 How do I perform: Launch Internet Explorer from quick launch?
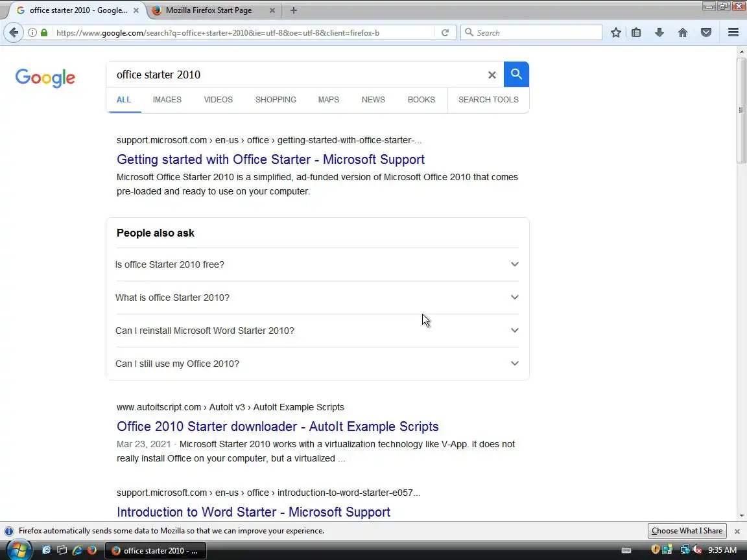(x=77, y=550)
